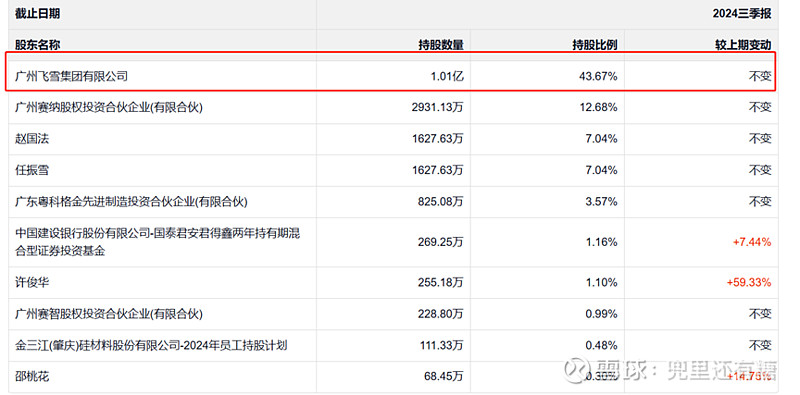Click the 111.33万 holding amount
The width and height of the screenshot is (800, 395).
441,345
